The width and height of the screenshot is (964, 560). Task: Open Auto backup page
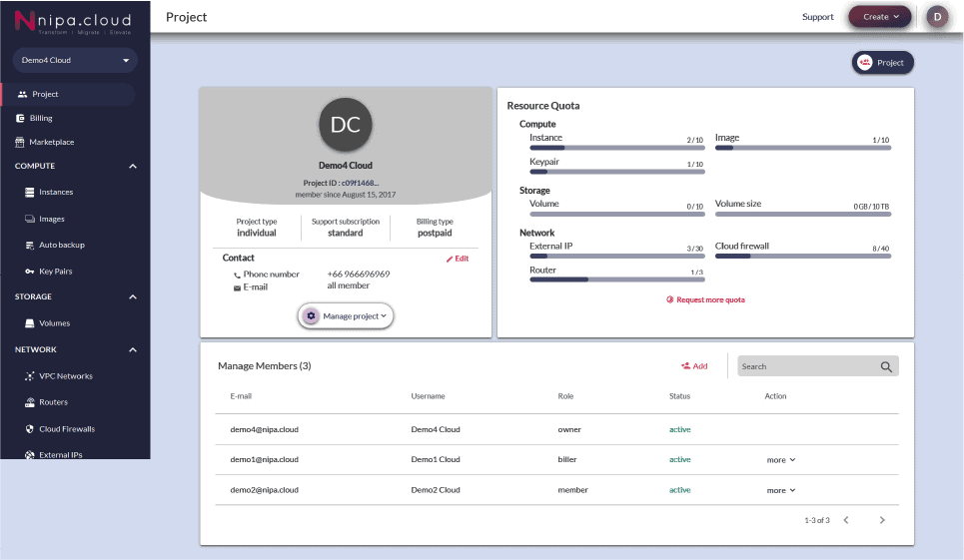(x=62, y=245)
